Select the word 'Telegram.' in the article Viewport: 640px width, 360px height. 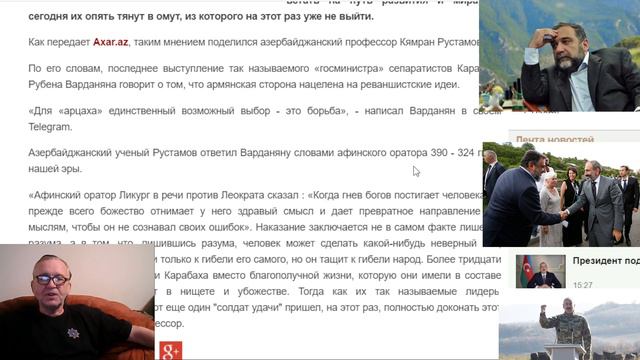tap(50, 127)
